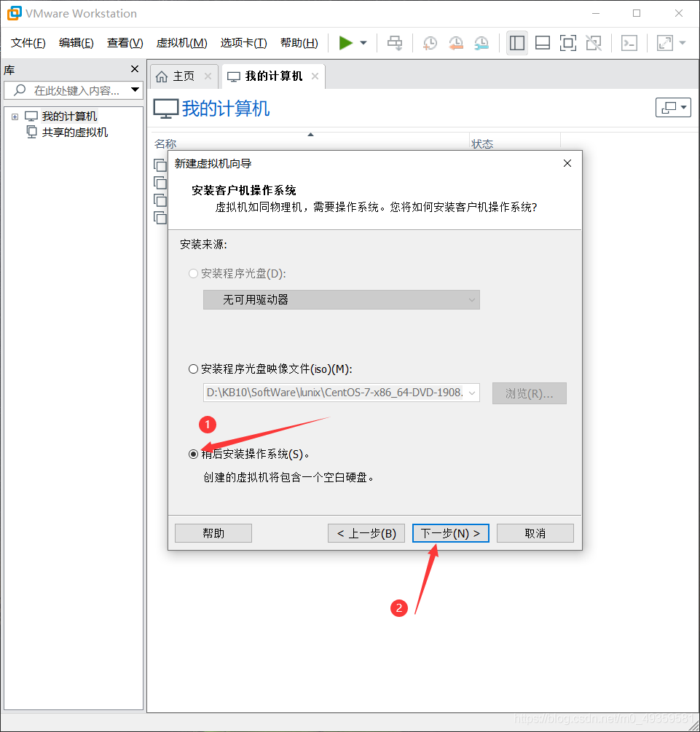Screen dimensions: 700x732
Task: Click the Unity mode toolbar icon
Action: tap(594, 43)
